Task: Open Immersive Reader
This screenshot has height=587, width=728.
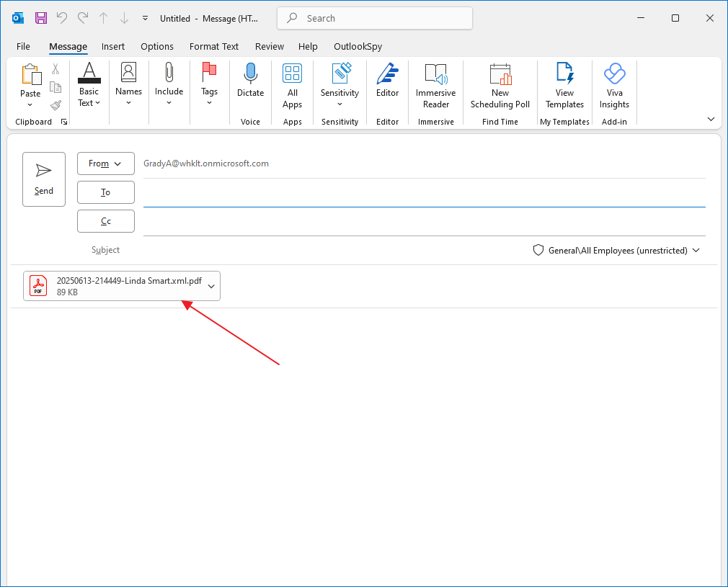Action: [x=435, y=86]
